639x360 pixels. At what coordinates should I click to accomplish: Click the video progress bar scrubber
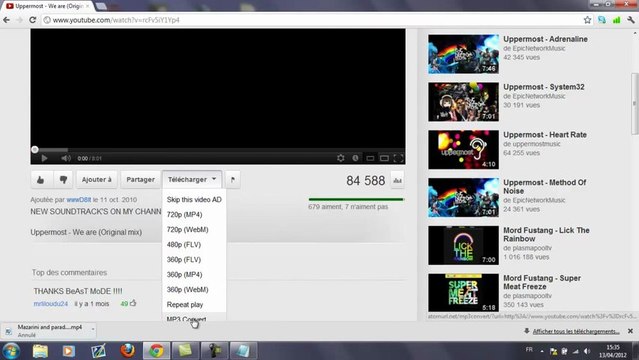point(35,150)
